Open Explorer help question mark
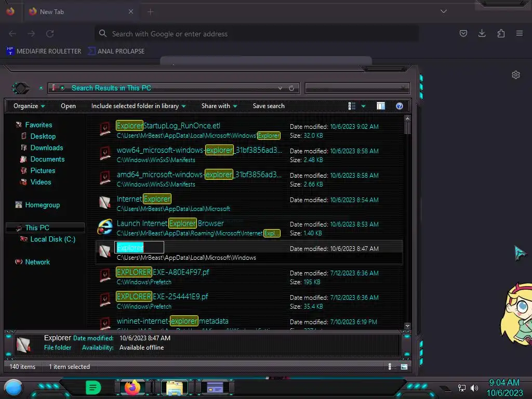 (400, 106)
